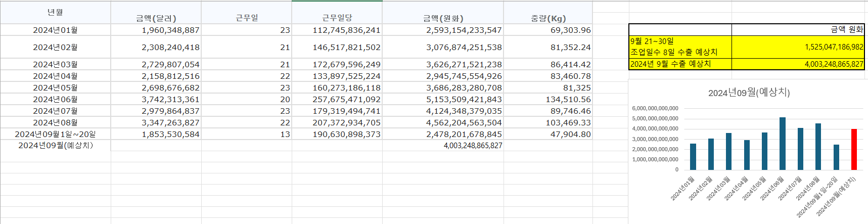Select 근무일 value 13 for September
The width and height of the screenshot is (868, 224).
[247, 134]
